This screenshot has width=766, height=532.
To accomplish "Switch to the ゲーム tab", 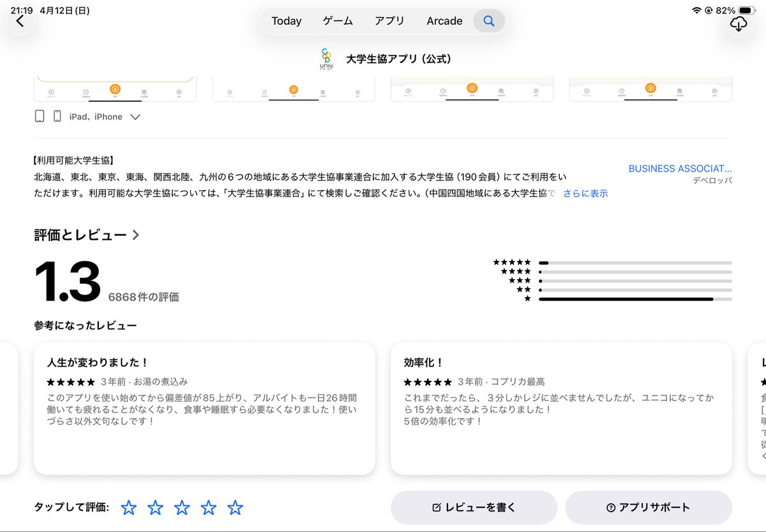I will tap(338, 21).
